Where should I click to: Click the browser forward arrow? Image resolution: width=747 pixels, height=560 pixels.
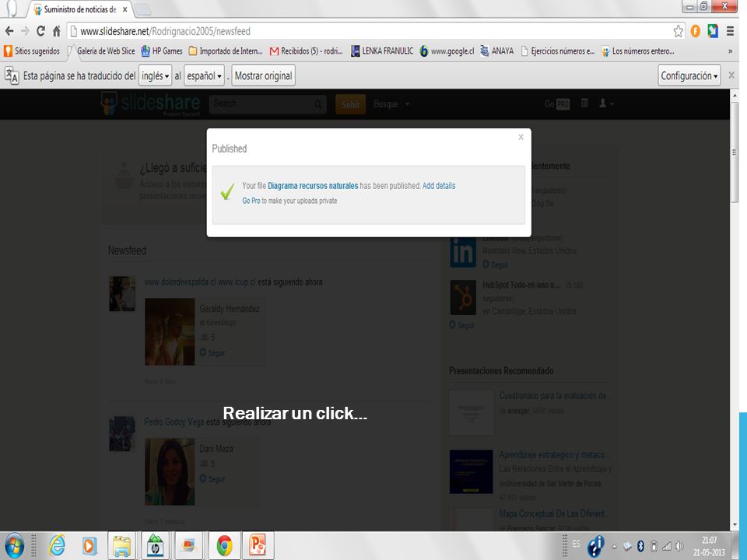(x=25, y=31)
